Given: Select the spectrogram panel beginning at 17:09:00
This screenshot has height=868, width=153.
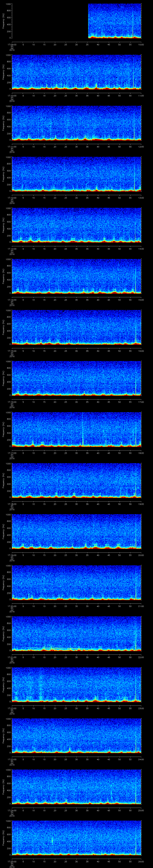Looking at the screenshot, I should pyautogui.click(x=76, y=21).
